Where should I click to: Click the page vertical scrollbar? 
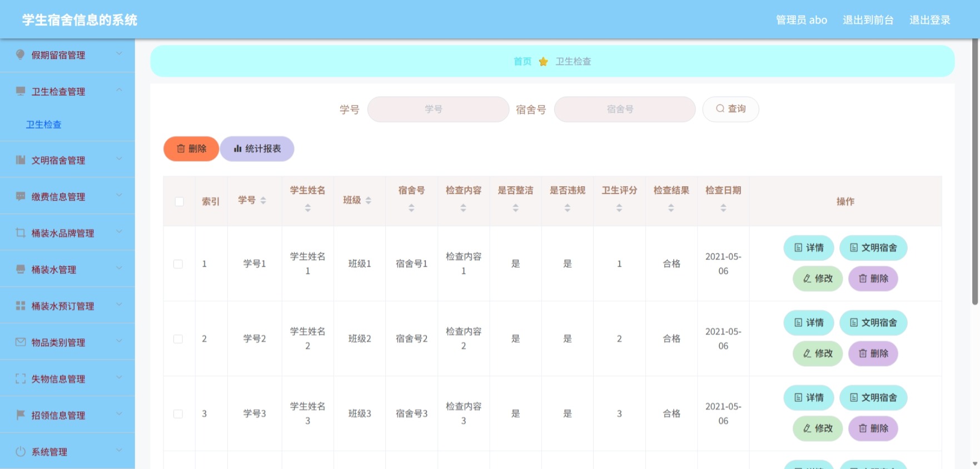click(975, 172)
